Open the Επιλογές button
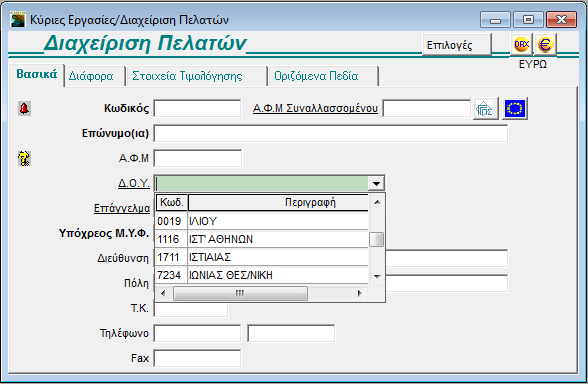Image resolution: width=588 pixels, height=384 pixels. pos(457,45)
